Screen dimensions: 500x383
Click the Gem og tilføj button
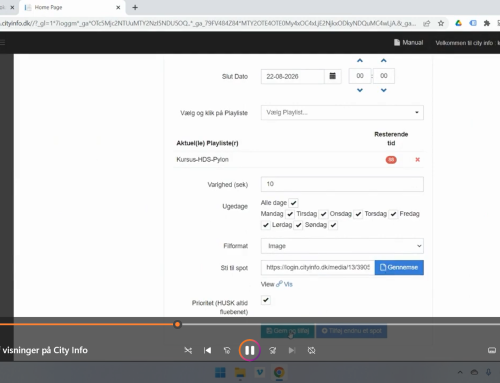(287, 331)
